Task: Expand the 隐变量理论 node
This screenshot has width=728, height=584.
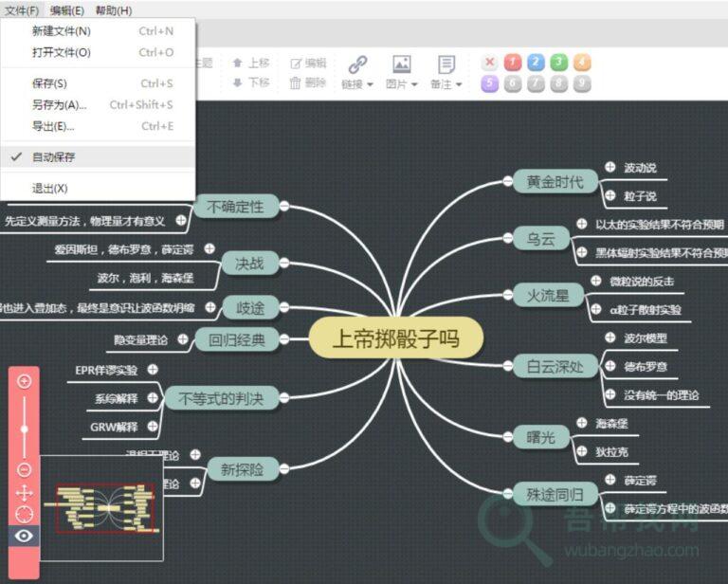Action: coord(183,338)
